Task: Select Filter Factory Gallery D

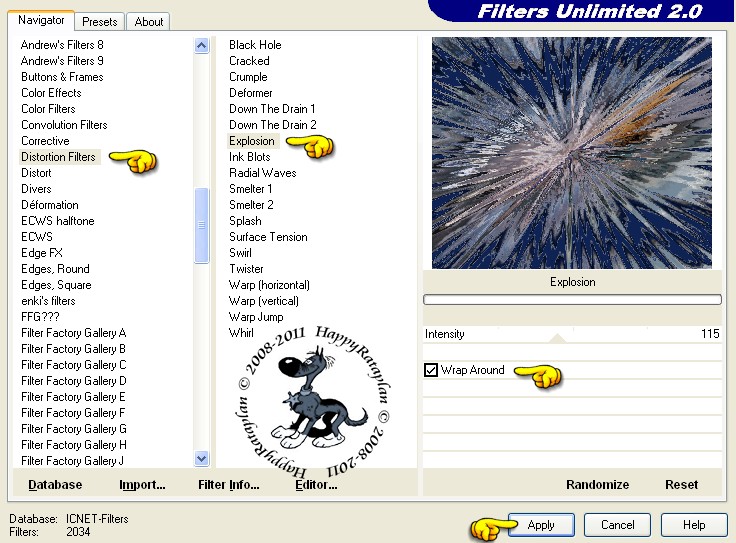Action: coord(74,381)
